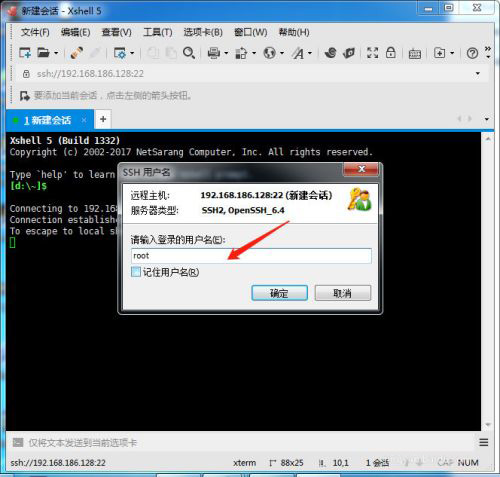Expand the Open session dropdown arrow

tap(56, 53)
